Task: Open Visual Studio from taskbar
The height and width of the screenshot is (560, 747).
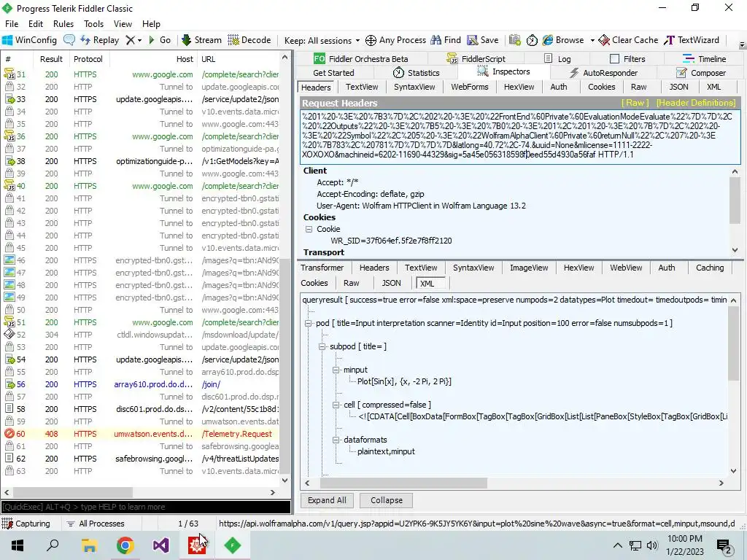Action: [x=161, y=545]
